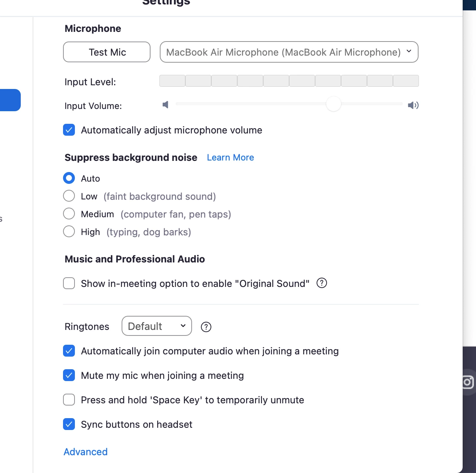The height and width of the screenshot is (473, 476).
Task: Click the low-volume speaker icon
Action: (x=165, y=105)
